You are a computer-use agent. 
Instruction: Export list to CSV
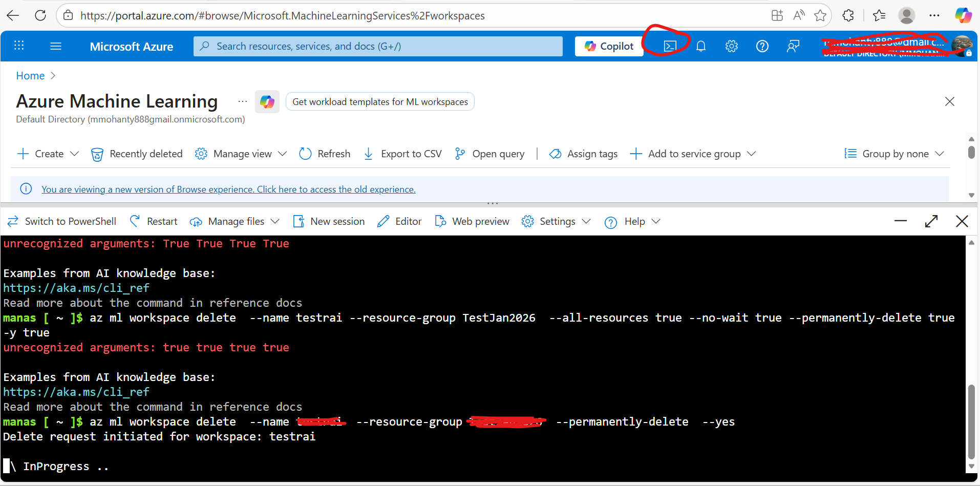tap(402, 154)
